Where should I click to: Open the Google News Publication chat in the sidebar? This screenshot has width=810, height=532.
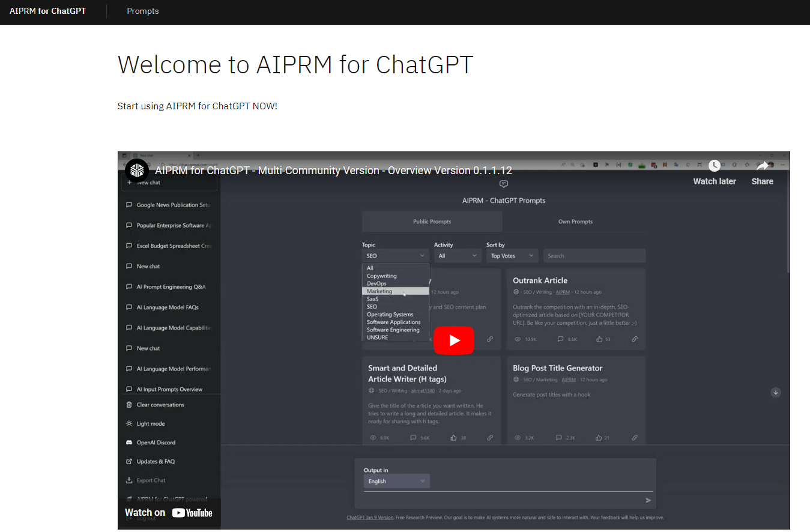[169, 205]
